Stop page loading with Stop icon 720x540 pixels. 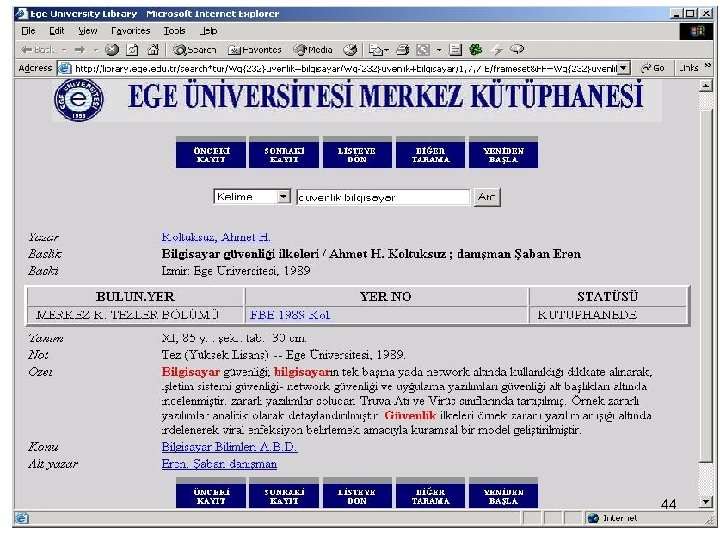[x=112, y=50]
